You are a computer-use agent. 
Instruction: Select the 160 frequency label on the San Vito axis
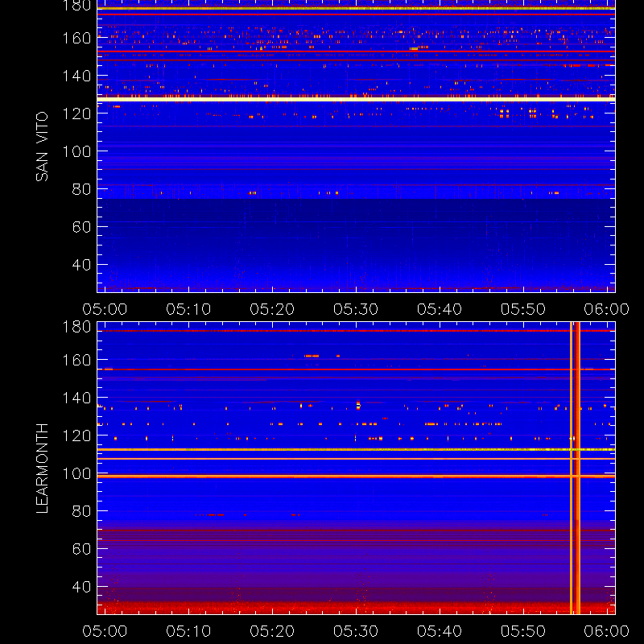[76, 38]
